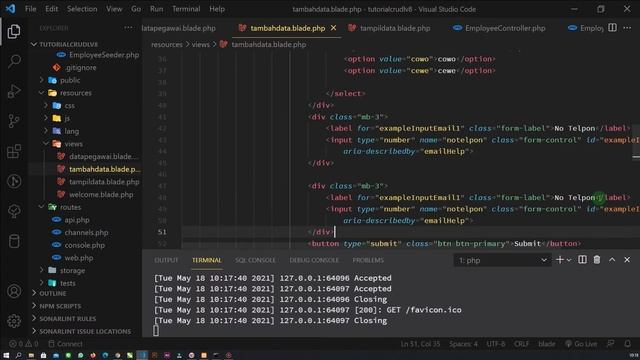
Task: Open the notifications bell in status bar
Action: [627, 344]
